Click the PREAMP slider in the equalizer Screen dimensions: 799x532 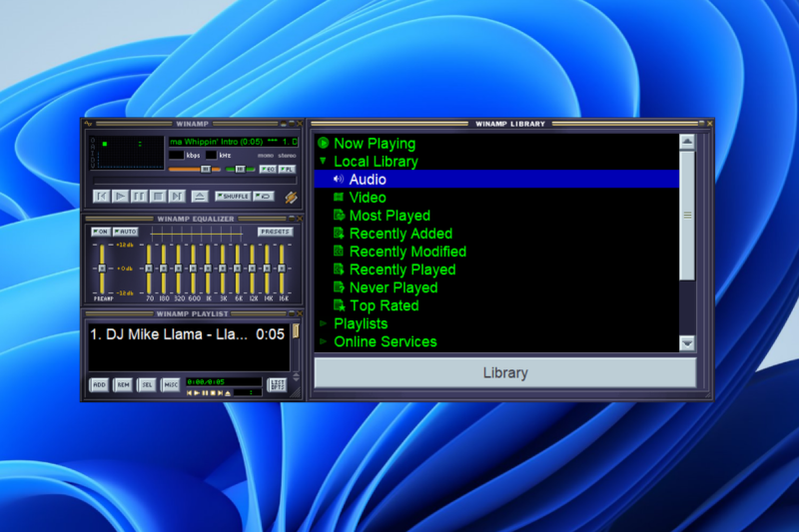(102, 268)
